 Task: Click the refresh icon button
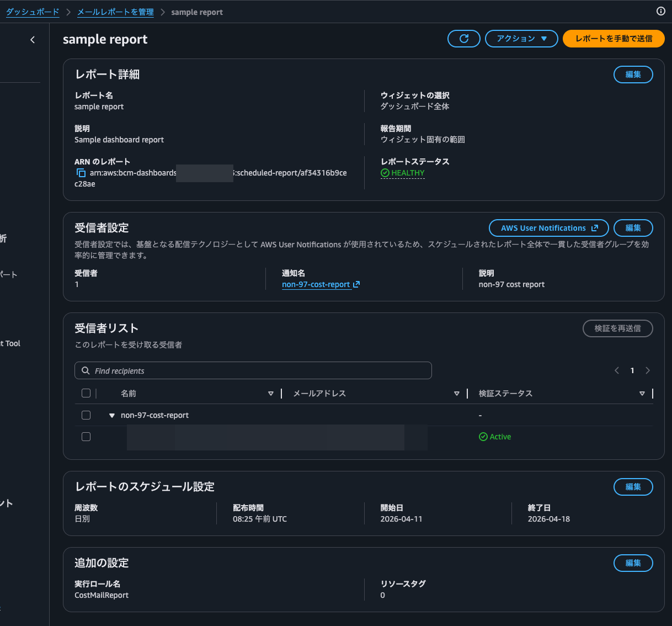[x=463, y=39]
